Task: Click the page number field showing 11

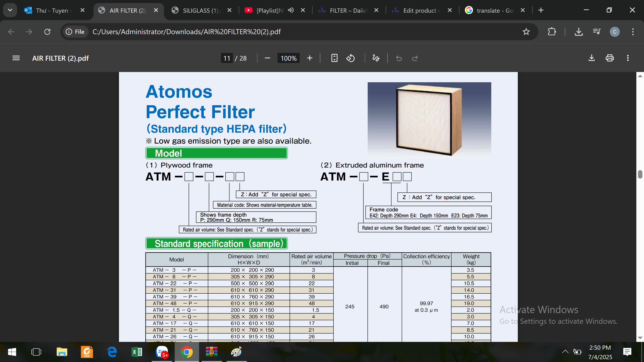Action: [227, 58]
